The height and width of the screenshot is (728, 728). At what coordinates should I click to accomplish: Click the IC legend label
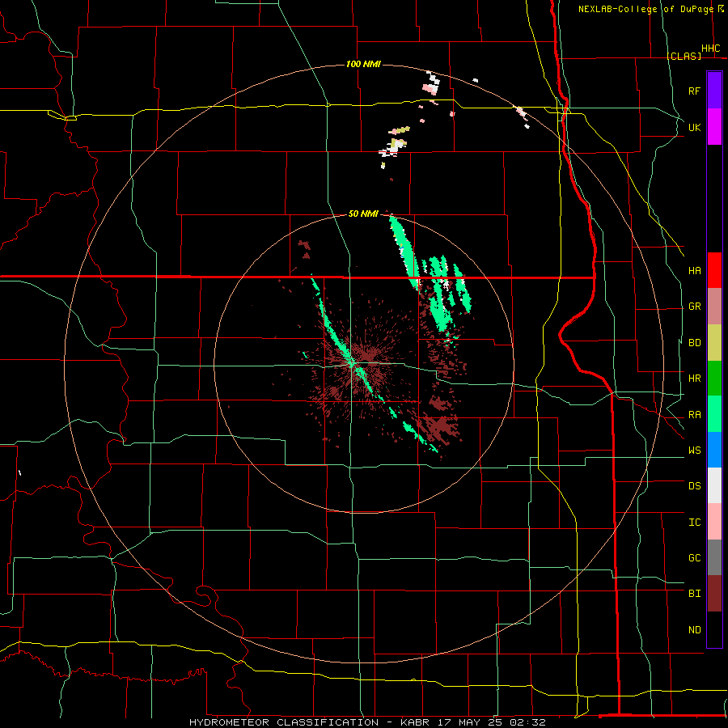[694, 523]
